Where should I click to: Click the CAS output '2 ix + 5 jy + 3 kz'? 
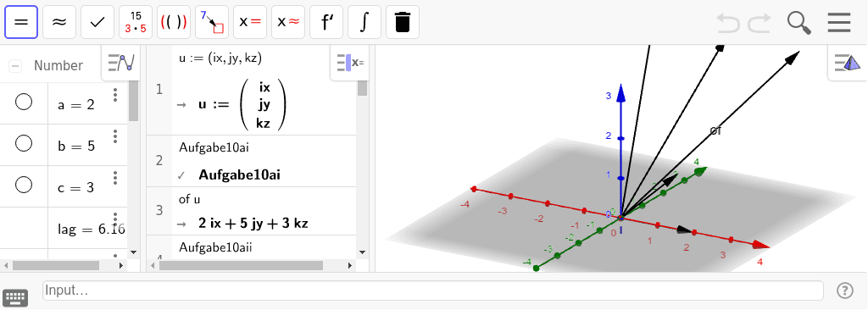(253, 224)
